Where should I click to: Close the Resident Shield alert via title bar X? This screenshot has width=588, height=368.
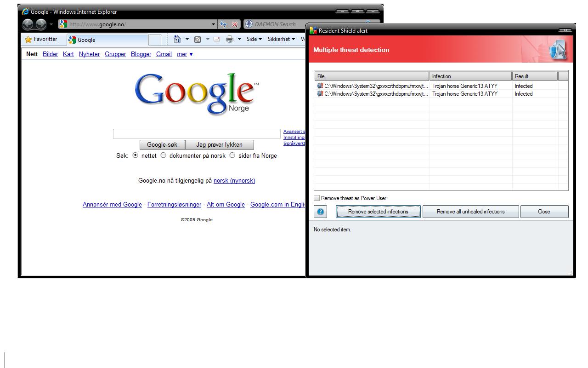565,30
